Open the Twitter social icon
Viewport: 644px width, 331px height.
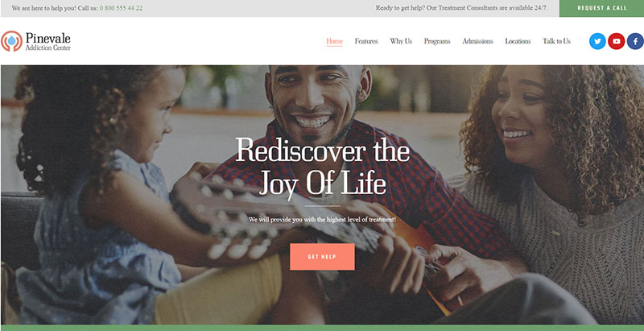pos(597,41)
